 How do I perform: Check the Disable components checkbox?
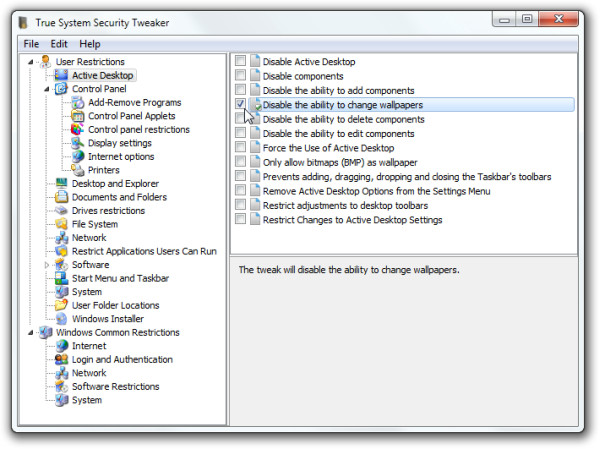[240, 75]
